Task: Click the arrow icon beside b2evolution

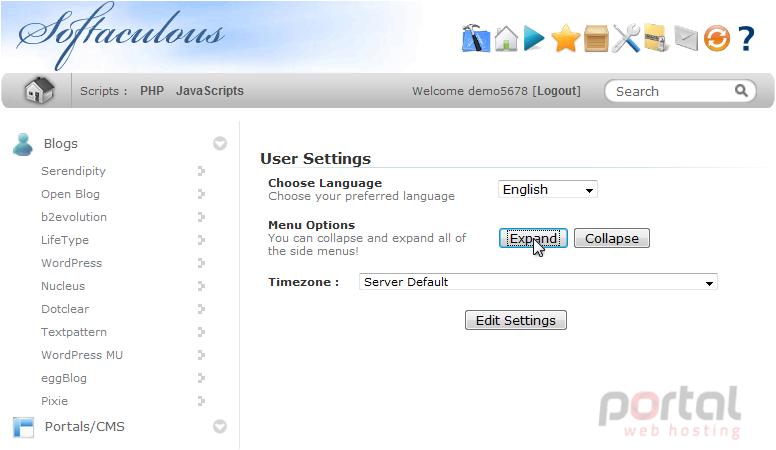Action: click(x=201, y=217)
